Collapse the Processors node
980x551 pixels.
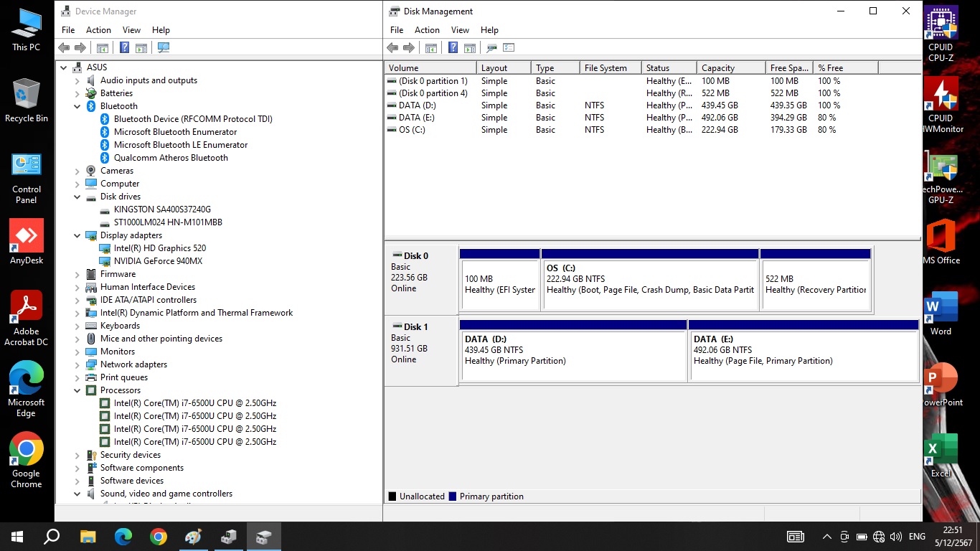[x=77, y=390]
